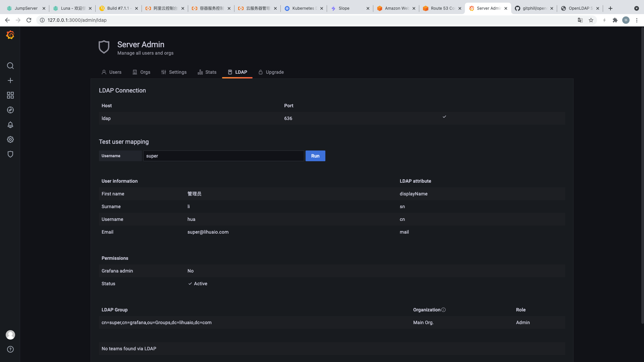644x362 pixels.
Task: Open the search icon in sidebar
Action: [x=10, y=66]
